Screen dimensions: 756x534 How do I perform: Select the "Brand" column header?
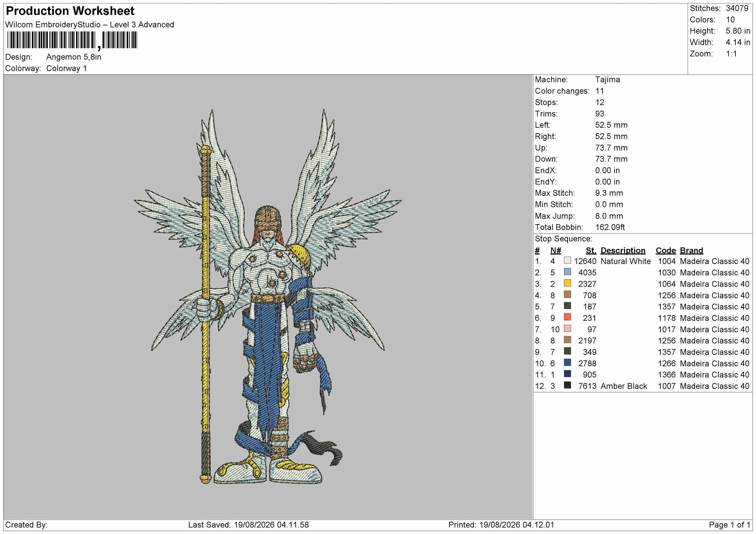(692, 250)
